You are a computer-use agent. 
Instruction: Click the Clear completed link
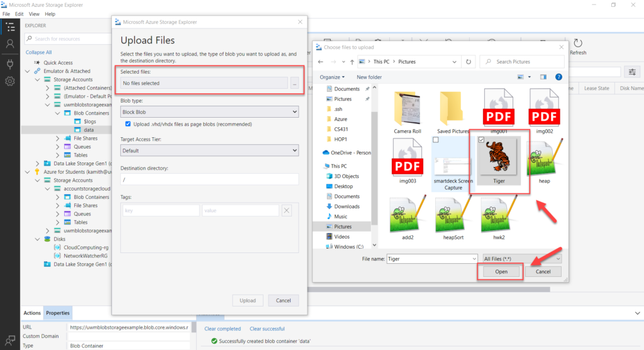223,329
